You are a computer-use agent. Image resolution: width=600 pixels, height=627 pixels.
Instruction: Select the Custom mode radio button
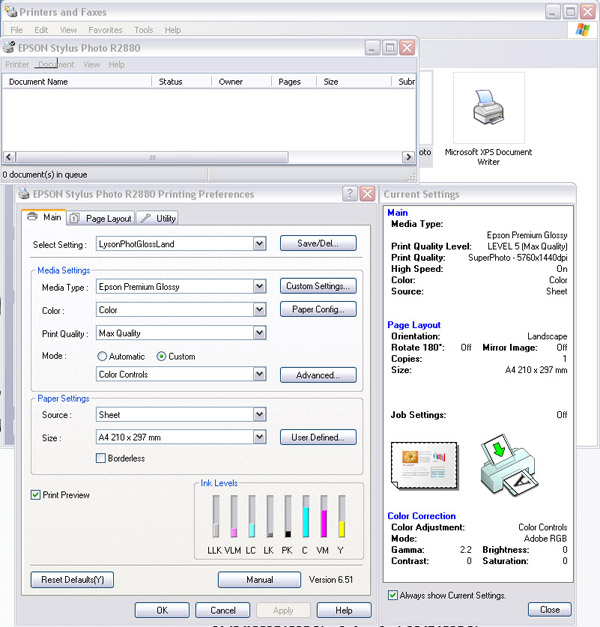click(161, 356)
